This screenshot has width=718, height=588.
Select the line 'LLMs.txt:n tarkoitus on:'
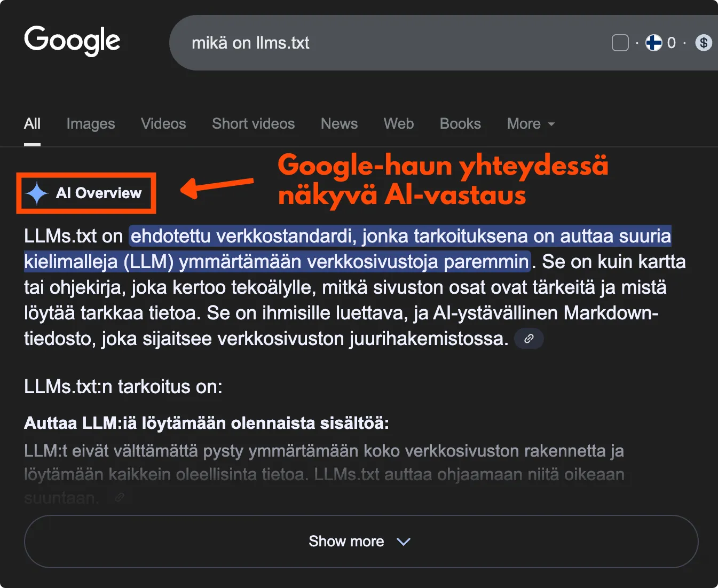(x=123, y=387)
